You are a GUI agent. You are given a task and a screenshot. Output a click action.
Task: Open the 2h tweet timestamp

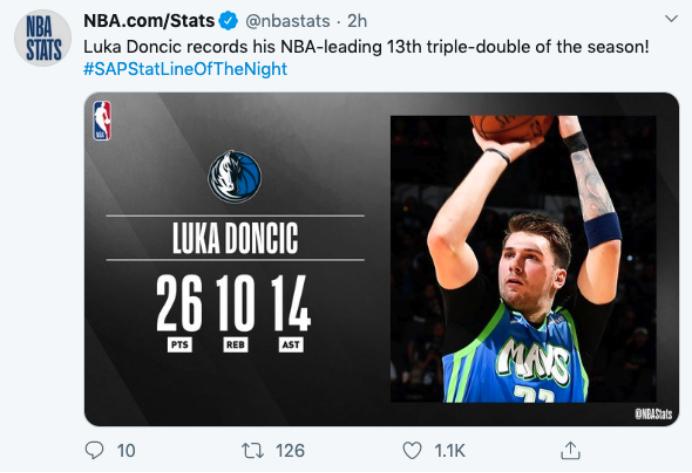point(358,20)
